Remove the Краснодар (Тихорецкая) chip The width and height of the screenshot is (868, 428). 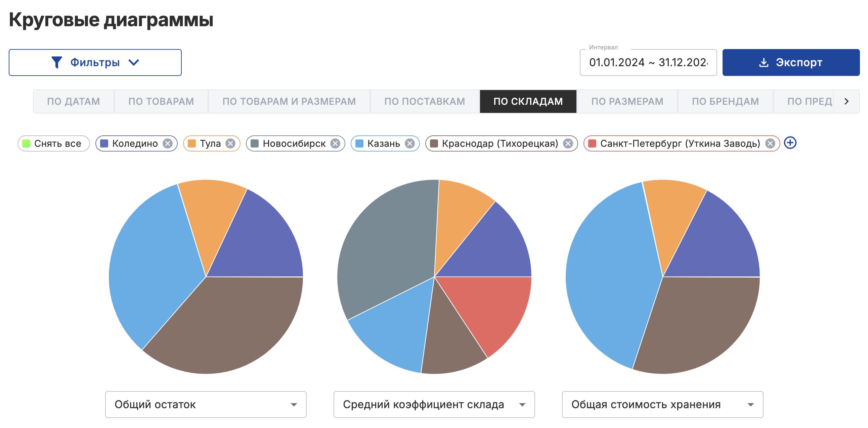point(568,143)
